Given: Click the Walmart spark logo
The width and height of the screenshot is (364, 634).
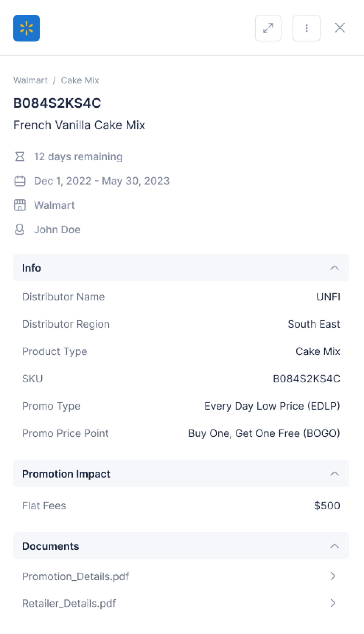Looking at the screenshot, I should pyautogui.click(x=26, y=28).
